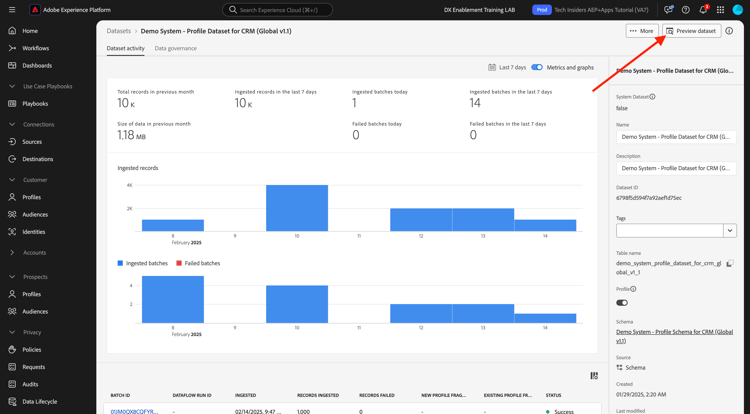The image size is (750, 414).
Task: Click the Failed batches legend swatch
Action: tap(179, 263)
